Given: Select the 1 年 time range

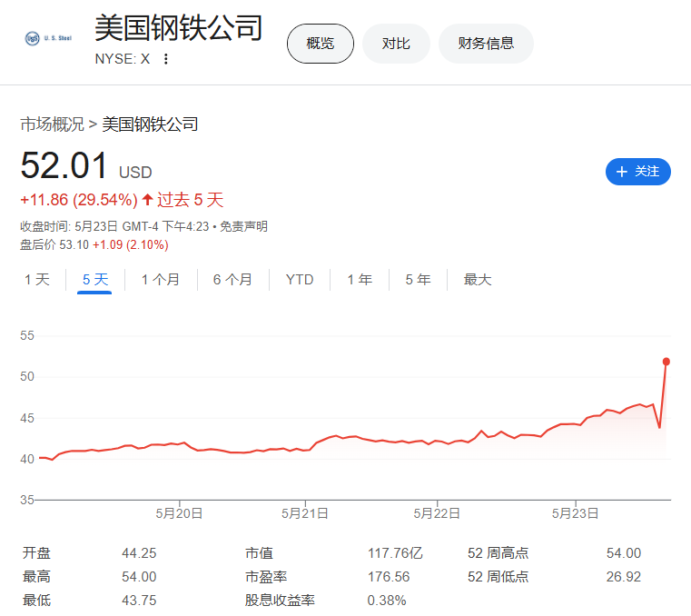Looking at the screenshot, I should click(x=360, y=280).
